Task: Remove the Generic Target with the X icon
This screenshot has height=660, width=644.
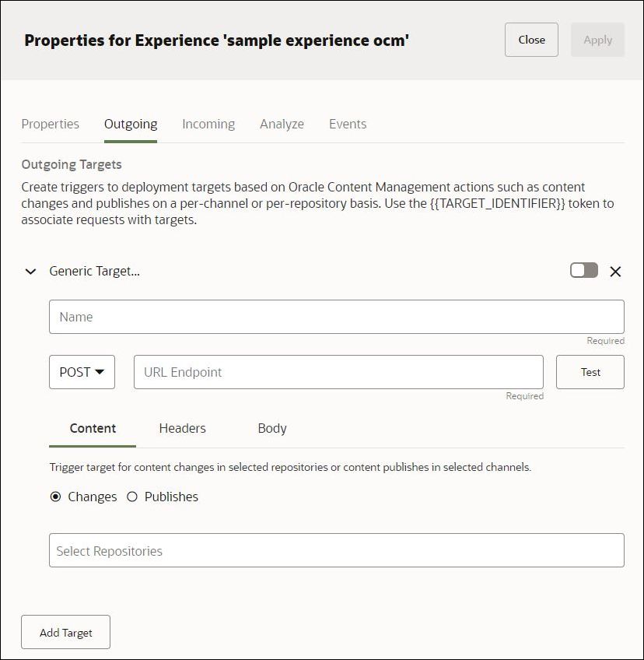Action: [x=615, y=271]
